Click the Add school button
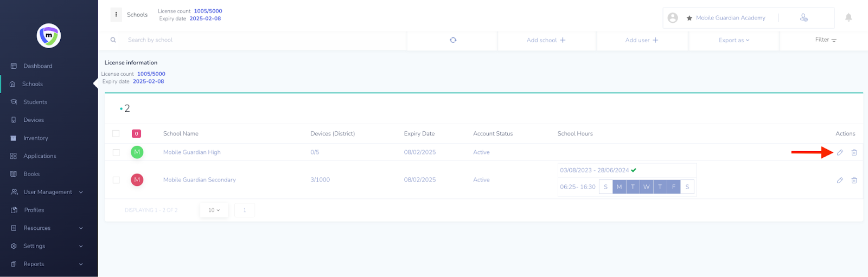 tap(546, 40)
